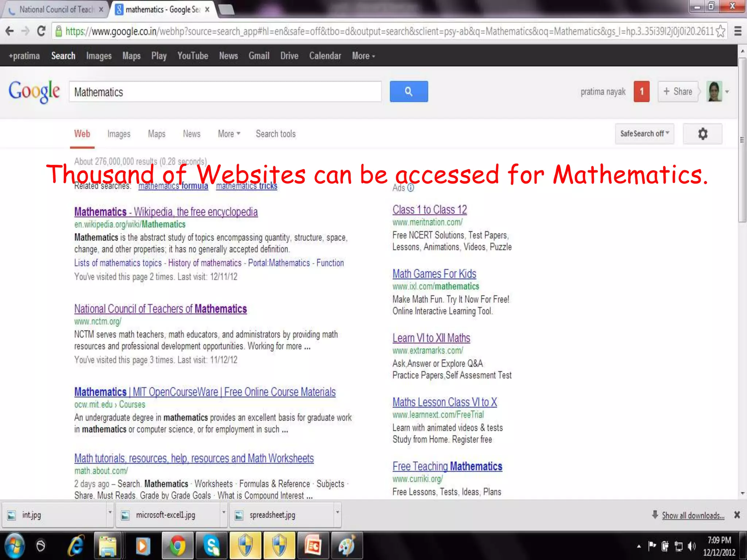The height and width of the screenshot is (560, 747).
Task: Close the downloads bar
Action: (x=737, y=515)
